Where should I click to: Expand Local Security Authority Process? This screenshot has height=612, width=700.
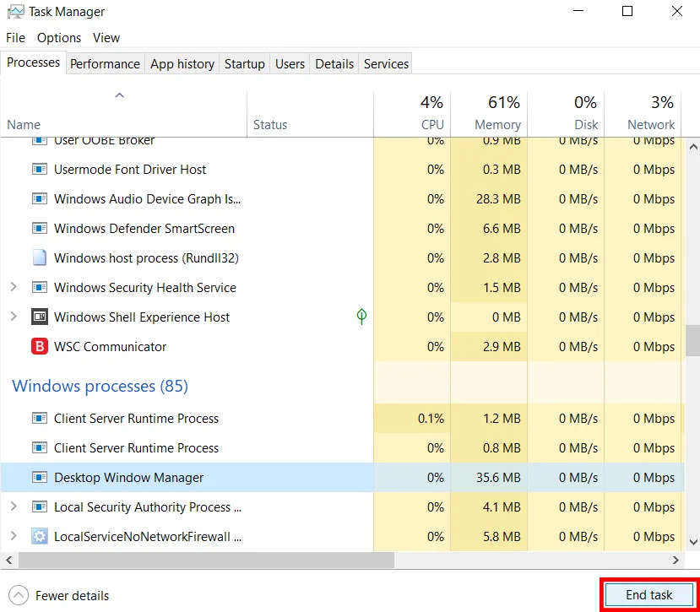tap(12, 506)
